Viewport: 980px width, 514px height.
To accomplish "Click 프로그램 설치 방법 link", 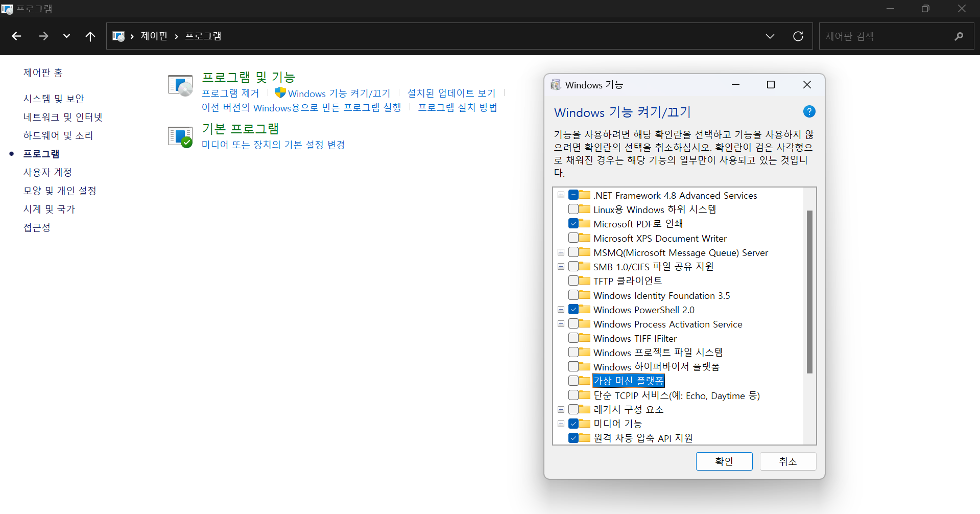I will tap(458, 107).
